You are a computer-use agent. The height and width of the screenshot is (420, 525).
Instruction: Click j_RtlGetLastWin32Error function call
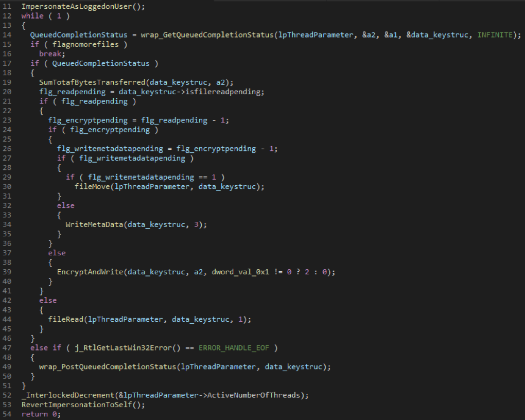(123, 347)
